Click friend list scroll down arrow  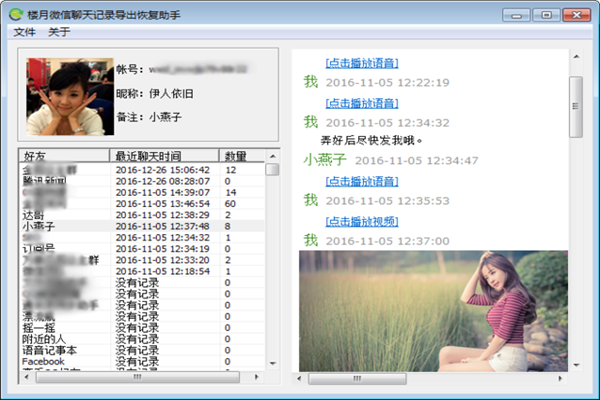click(x=272, y=363)
